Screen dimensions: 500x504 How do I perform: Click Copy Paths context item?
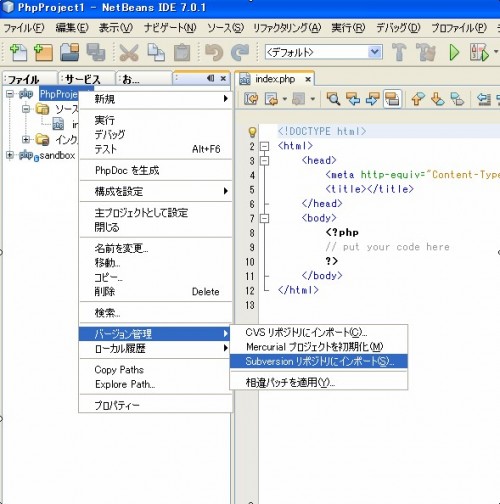[x=156, y=370]
